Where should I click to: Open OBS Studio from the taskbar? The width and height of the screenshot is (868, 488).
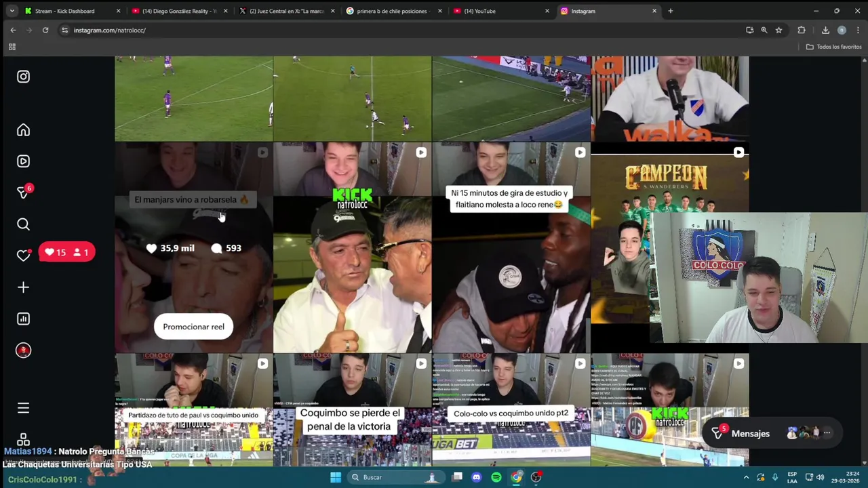coord(536,477)
